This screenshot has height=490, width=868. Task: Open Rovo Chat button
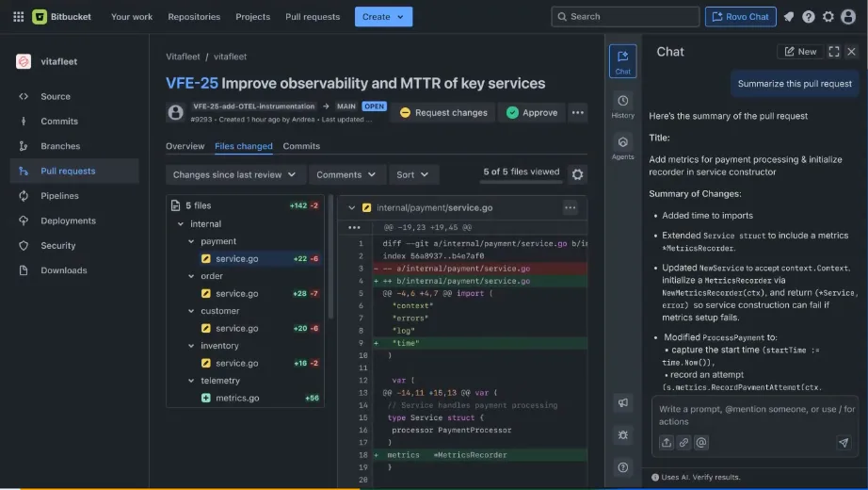(x=740, y=17)
